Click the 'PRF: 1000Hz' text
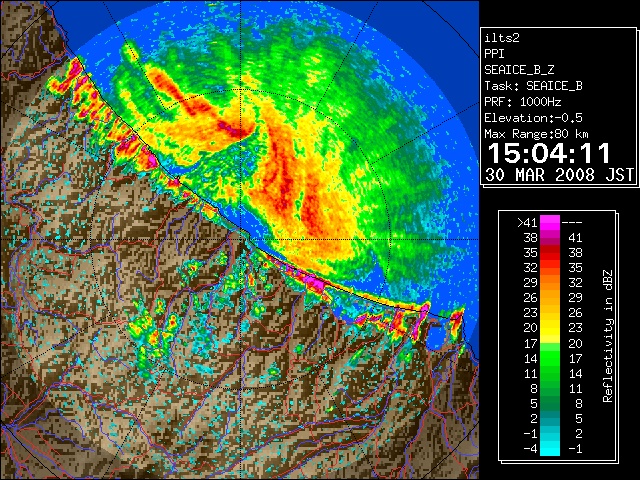The width and height of the screenshot is (640, 480). click(x=523, y=102)
